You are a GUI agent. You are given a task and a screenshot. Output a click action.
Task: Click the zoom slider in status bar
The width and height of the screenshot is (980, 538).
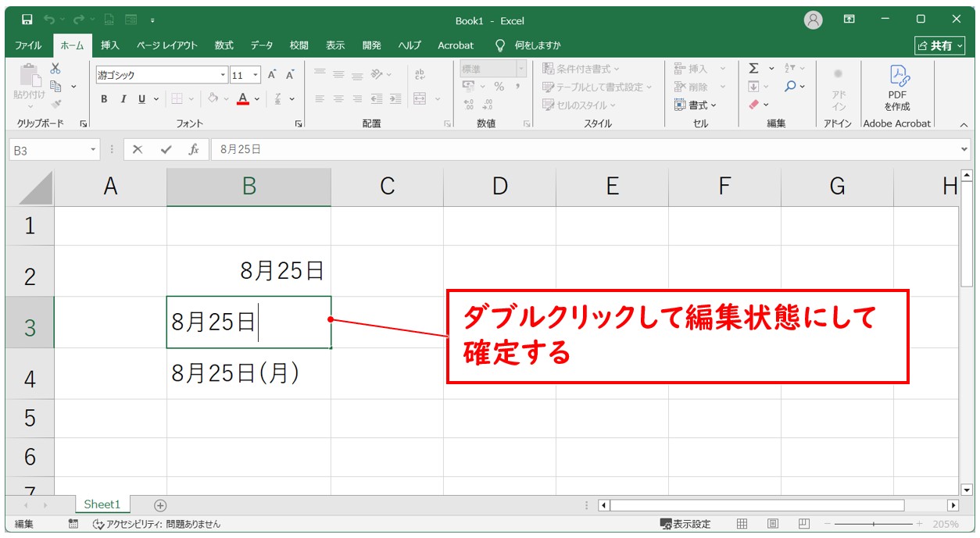pyautogui.click(x=874, y=524)
